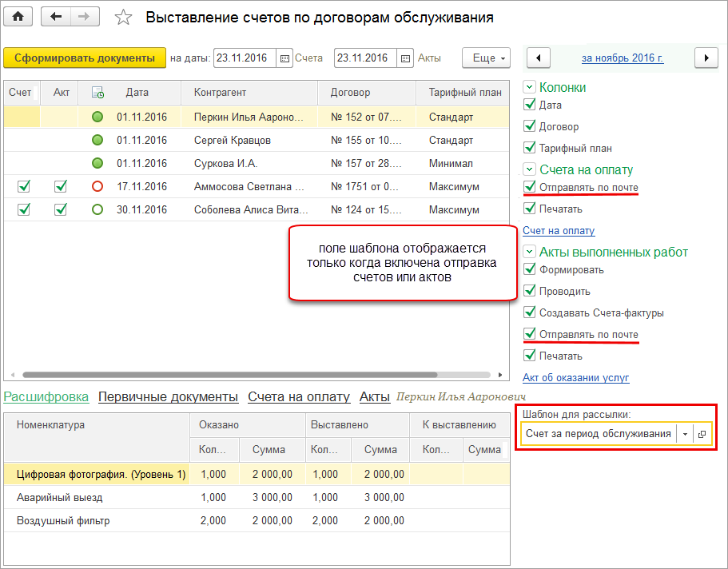This screenshot has height=569, width=728.
Task: Select the Цифровая фотография. (Уровень 1) row
Action: pyautogui.click(x=257, y=474)
